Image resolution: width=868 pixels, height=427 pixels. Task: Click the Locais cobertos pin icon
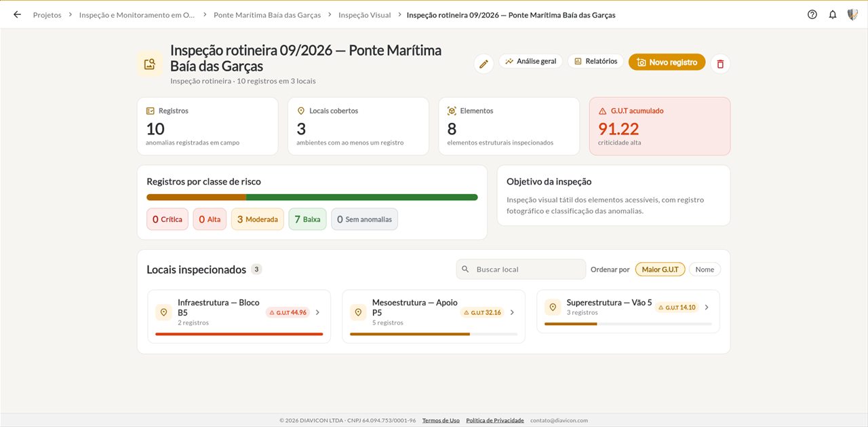[301, 111]
